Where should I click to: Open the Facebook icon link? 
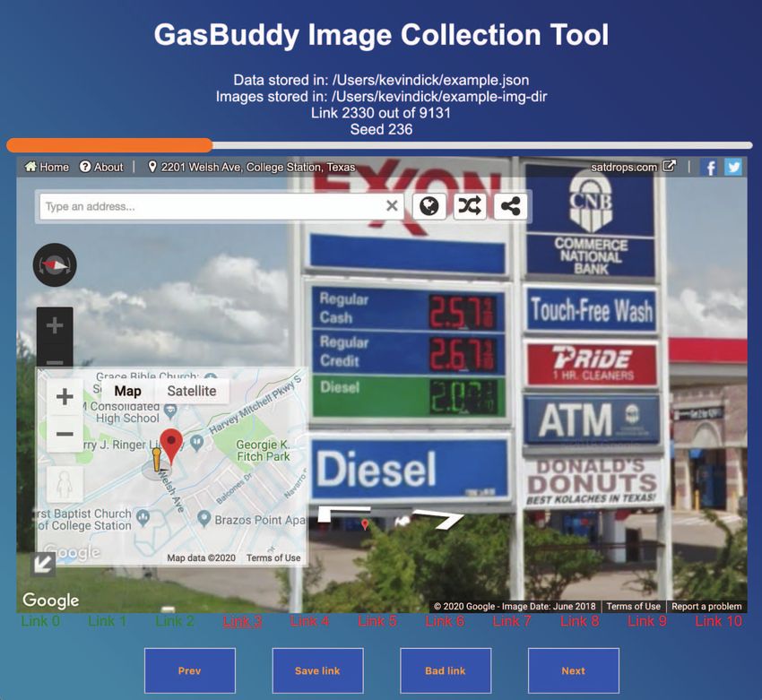pyautogui.click(x=709, y=167)
